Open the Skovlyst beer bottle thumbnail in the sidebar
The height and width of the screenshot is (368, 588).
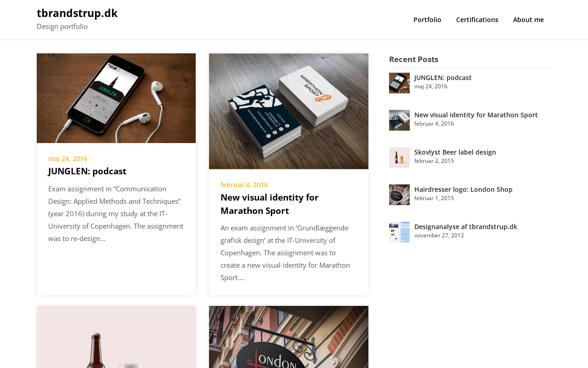point(399,157)
